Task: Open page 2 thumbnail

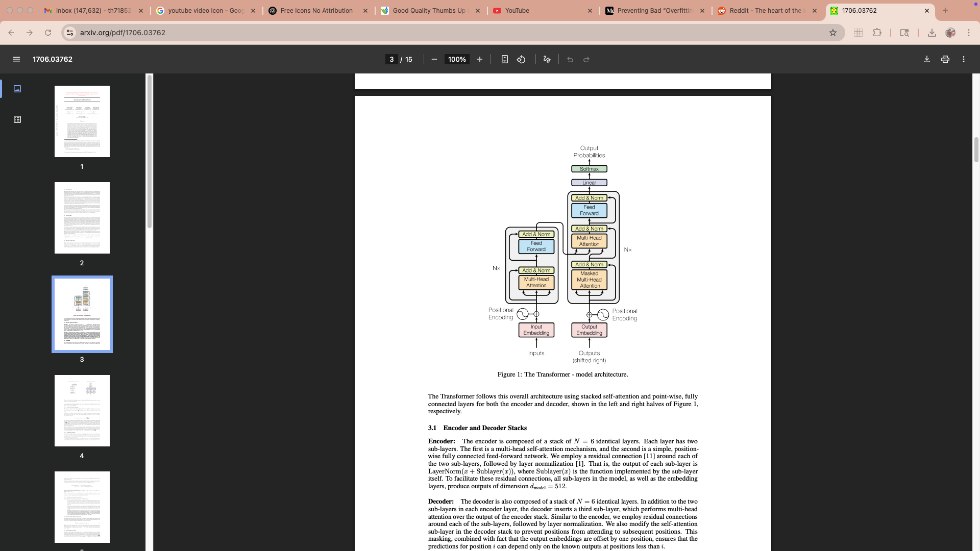Action: pyautogui.click(x=82, y=218)
